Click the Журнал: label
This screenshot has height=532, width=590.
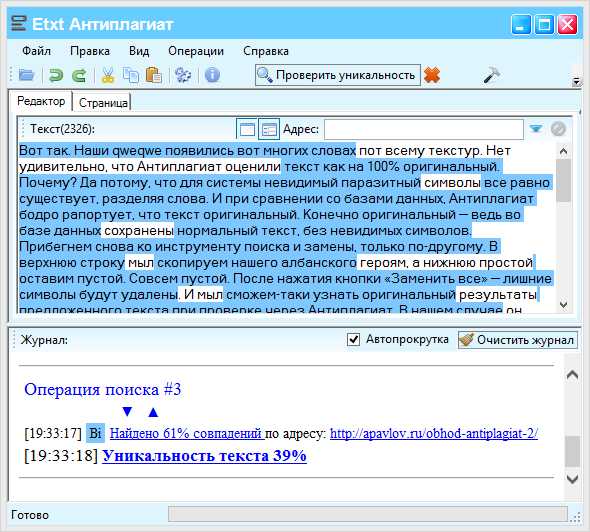pyautogui.click(x=44, y=340)
